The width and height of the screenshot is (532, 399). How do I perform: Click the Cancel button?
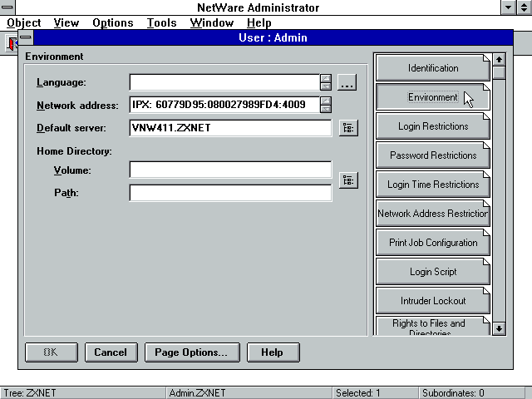(111, 352)
